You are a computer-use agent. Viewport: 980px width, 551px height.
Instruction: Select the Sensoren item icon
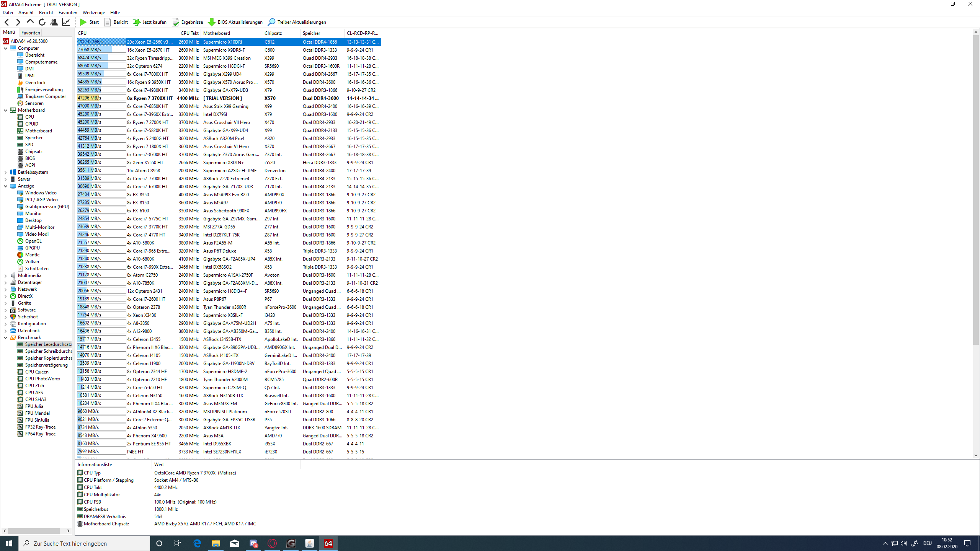tap(20, 103)
